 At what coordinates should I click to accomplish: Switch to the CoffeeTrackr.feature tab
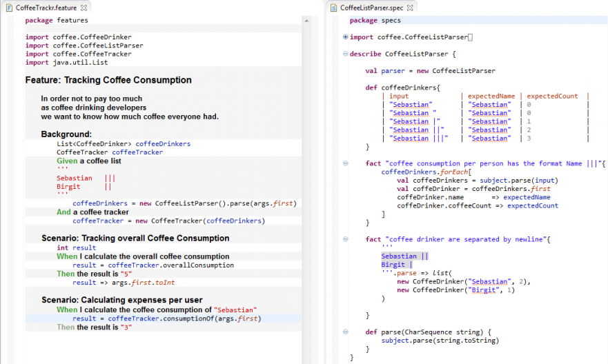[46, 8]
